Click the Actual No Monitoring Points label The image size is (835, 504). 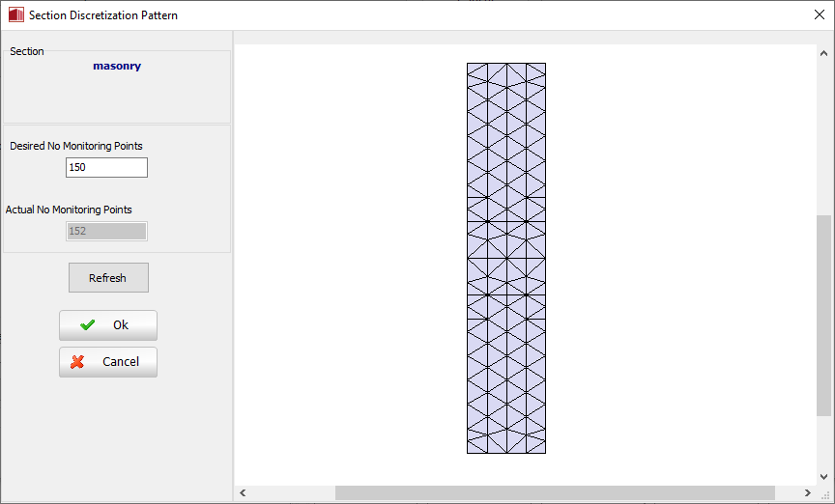coord(69,210)
